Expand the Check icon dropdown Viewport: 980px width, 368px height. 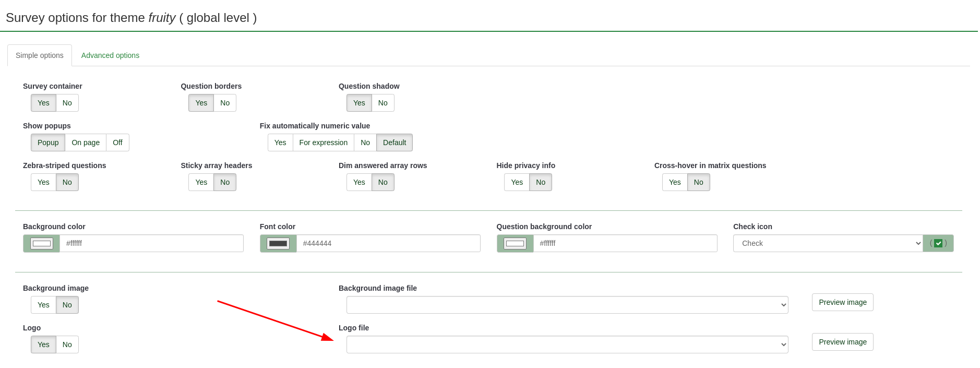coord(828,243)
